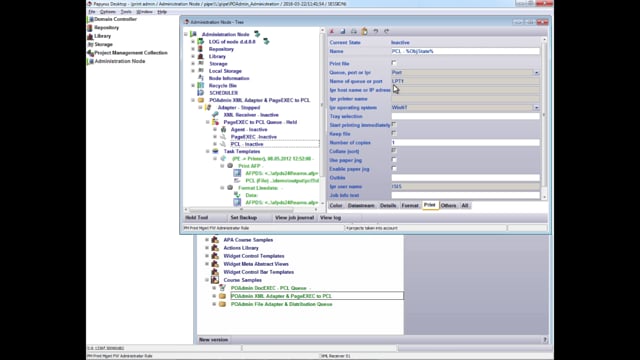
Task: Switch to the Details tab
Action: point(388,206)
